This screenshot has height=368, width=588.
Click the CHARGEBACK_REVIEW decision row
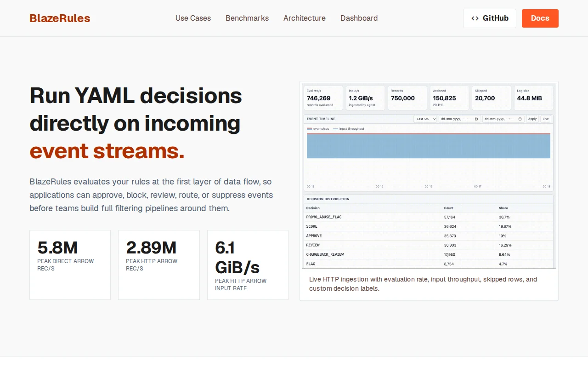[x=429, y=254]
